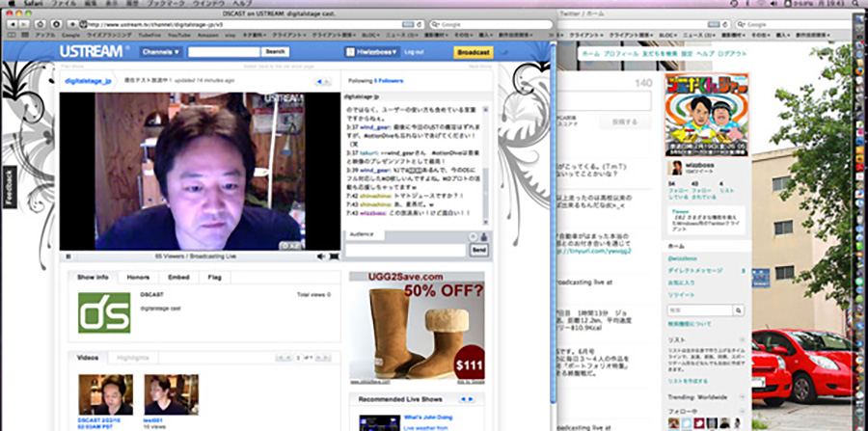
Task: Focus the chat message input field
Action: [405, 250]
